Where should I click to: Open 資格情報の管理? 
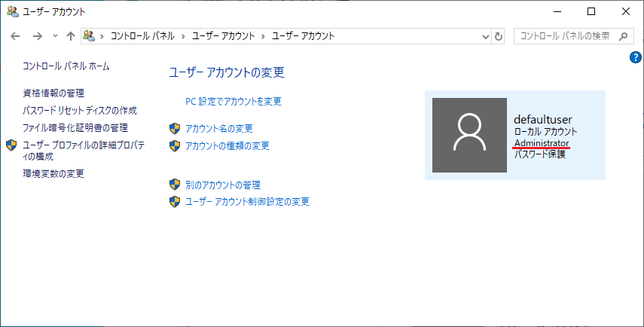coord(53,93)
